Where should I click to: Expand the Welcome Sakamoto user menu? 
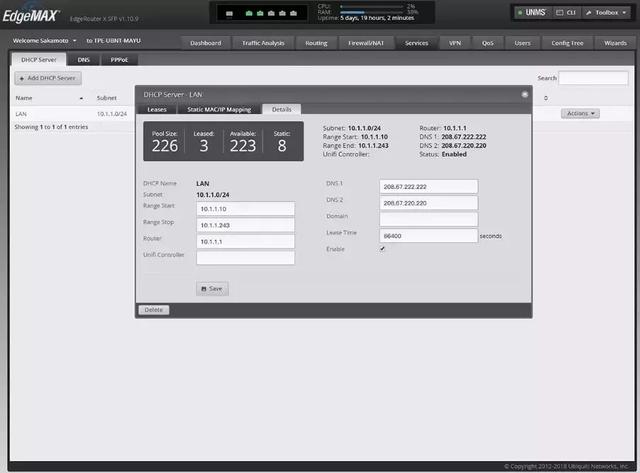click(44, 41)
